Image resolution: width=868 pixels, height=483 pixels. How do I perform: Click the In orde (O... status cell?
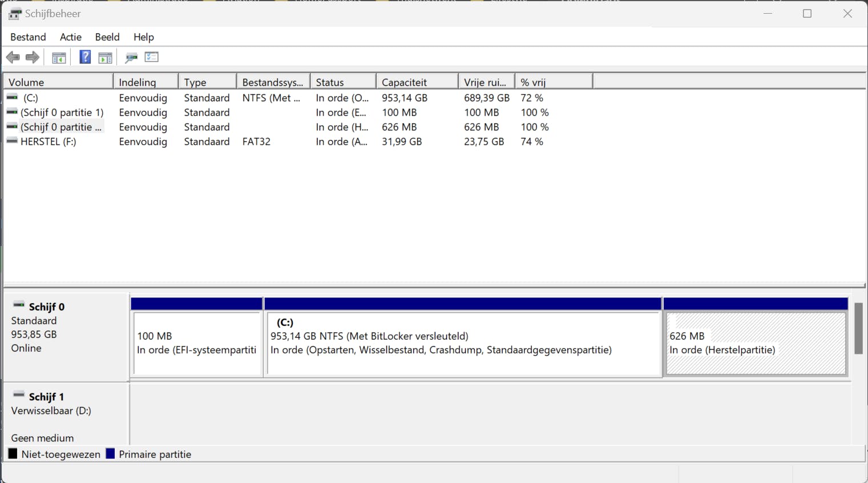342,98
